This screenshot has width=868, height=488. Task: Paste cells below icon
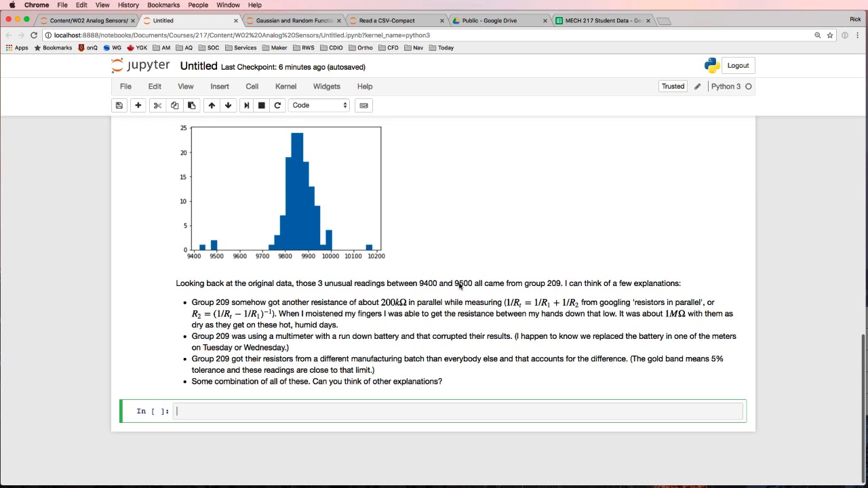pos(191,105)
